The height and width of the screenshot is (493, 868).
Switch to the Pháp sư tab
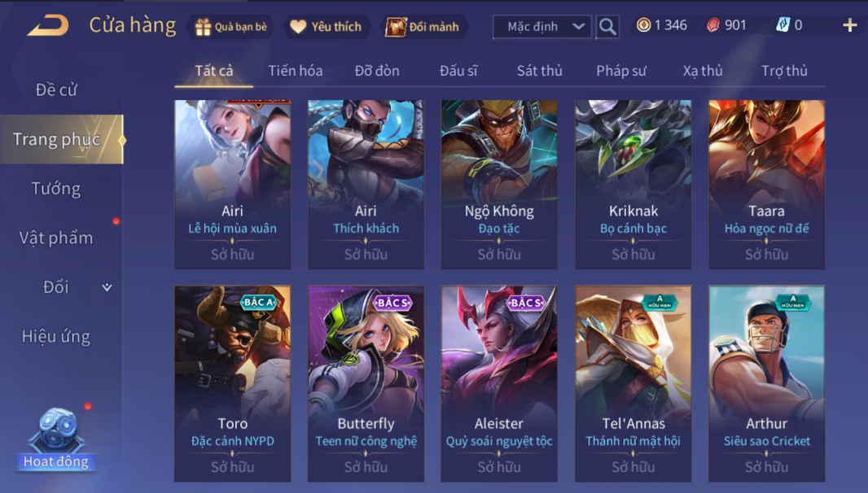click(620, 71)
